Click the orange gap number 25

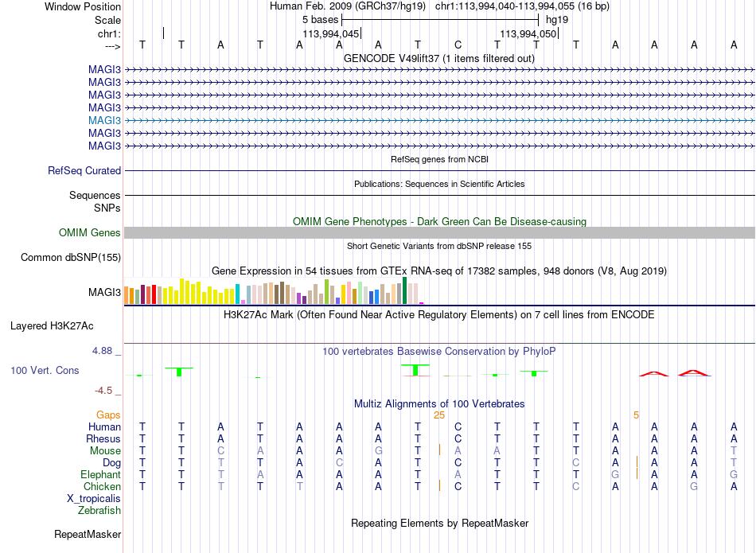(x=439, y=415)
